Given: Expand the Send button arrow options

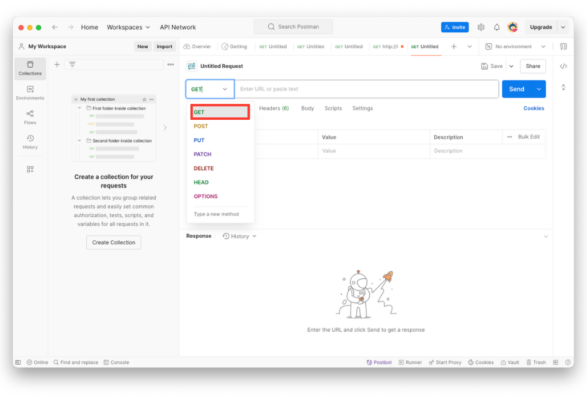Looking at the screenshot, I should pos(539,89).
